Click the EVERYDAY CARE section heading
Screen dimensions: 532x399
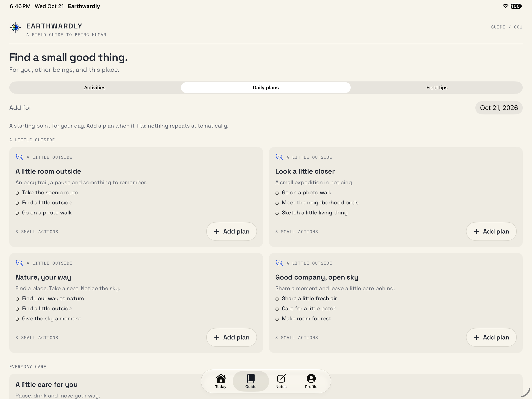pyautogui.click(x=28, y=366)
